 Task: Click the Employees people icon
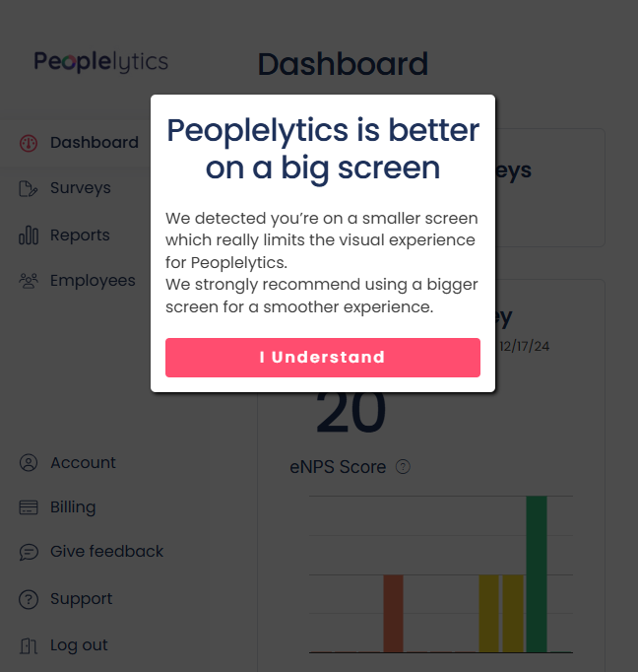[x=29, y=281]
